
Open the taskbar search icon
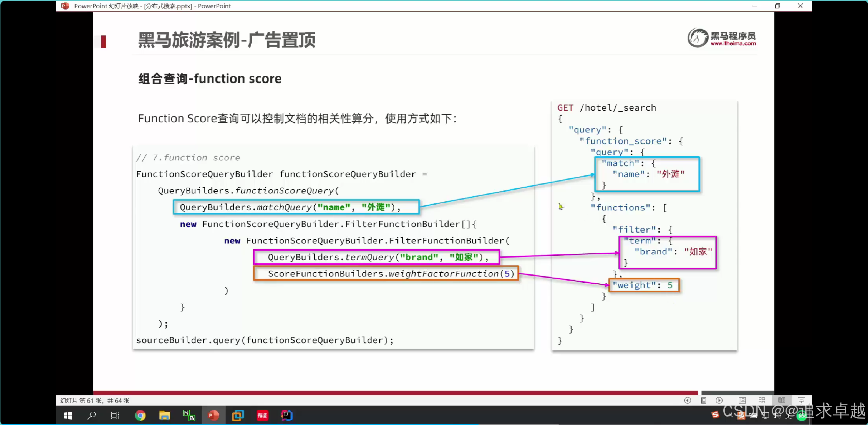[x=92, y=415]
